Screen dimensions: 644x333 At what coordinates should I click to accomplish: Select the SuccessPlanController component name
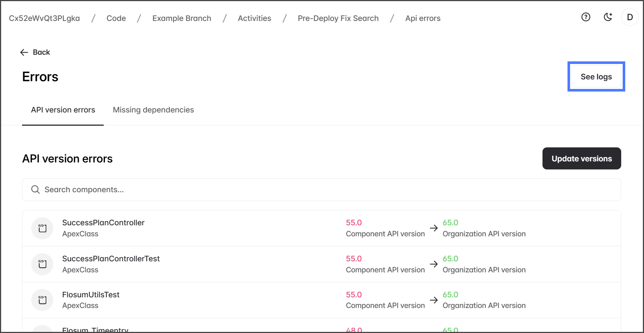point(103,223)
